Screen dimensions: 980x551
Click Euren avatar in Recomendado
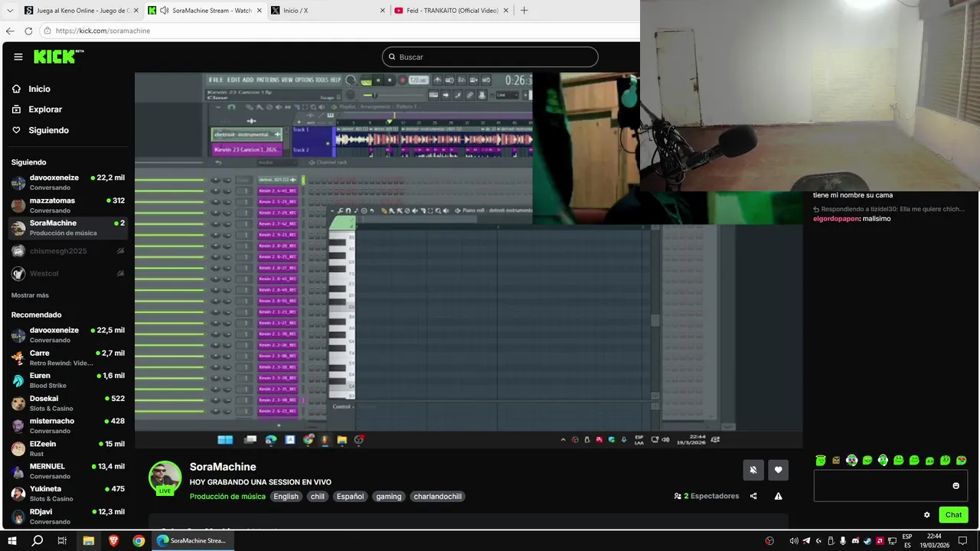click(x=18, y=380)
